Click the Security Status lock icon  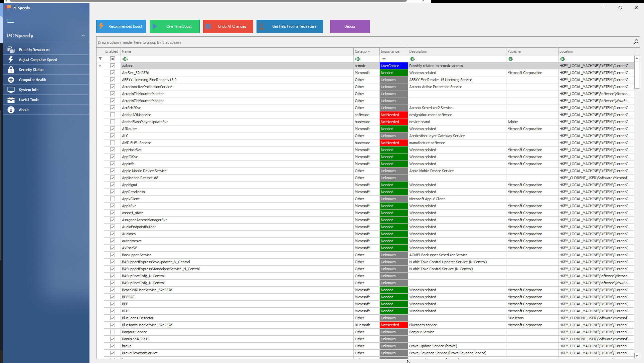[11, 69]
